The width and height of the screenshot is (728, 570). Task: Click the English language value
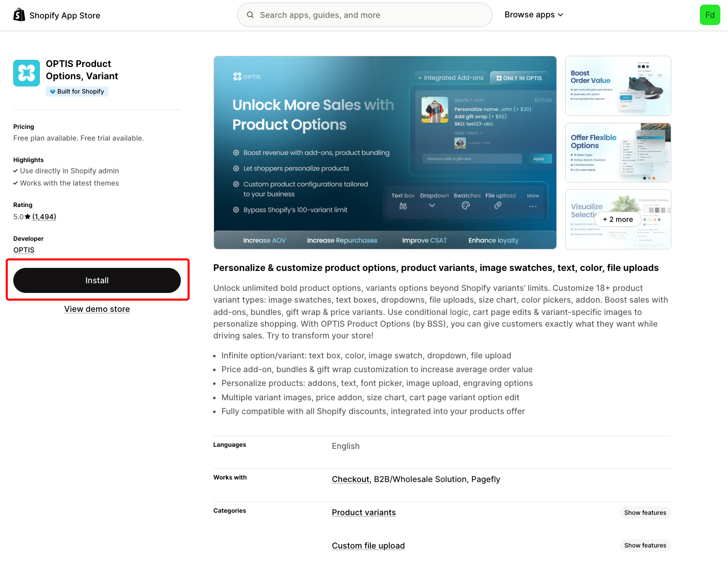pyautogui.click(x=346, y=446)
